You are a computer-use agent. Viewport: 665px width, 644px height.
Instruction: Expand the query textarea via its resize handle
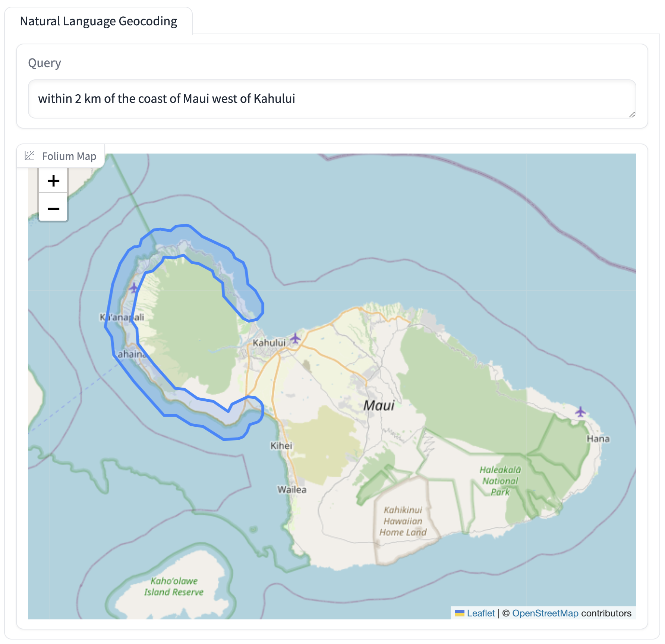tap(633, 116)
